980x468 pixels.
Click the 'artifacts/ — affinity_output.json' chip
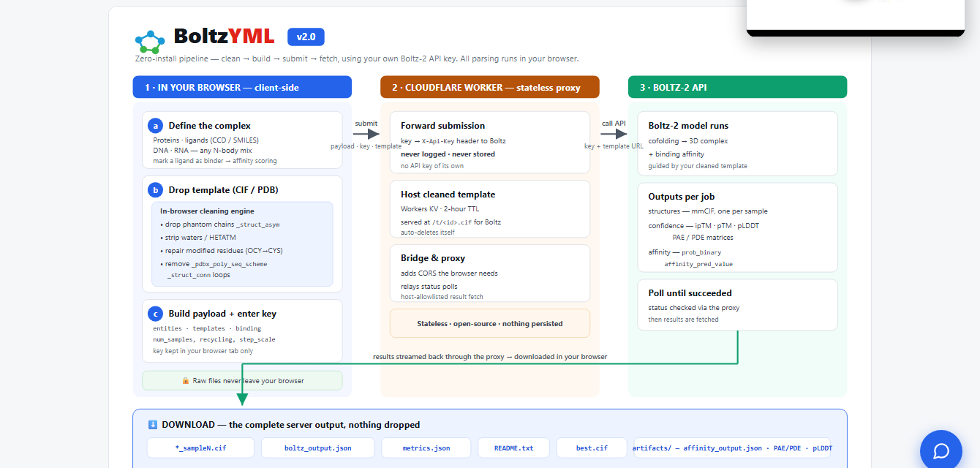(x=732, y=448)
